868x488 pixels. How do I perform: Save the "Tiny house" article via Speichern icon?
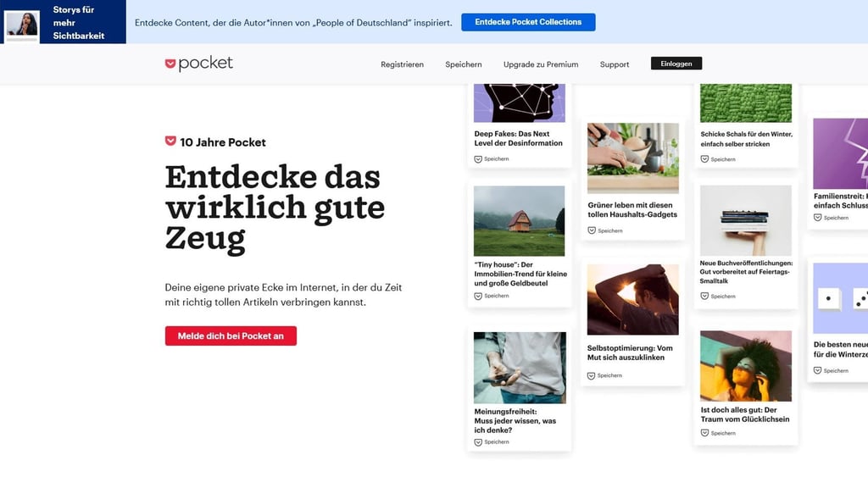pos(479,296)
